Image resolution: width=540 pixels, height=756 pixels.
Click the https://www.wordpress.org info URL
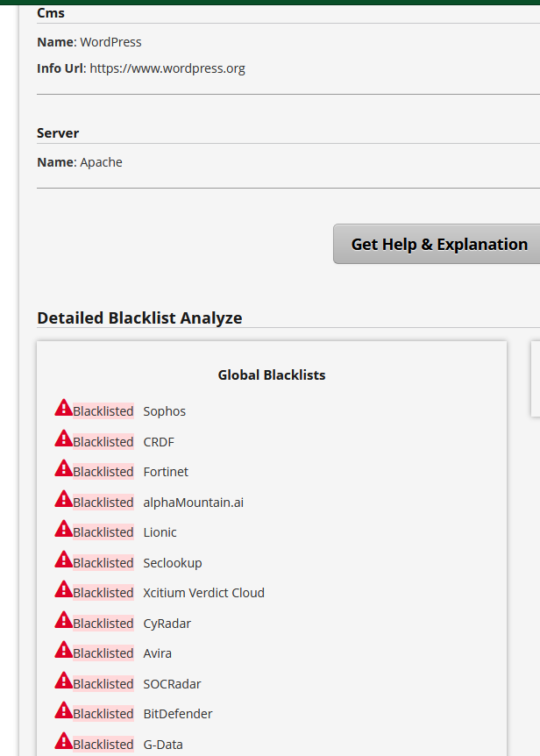click(x=167, y=69)
